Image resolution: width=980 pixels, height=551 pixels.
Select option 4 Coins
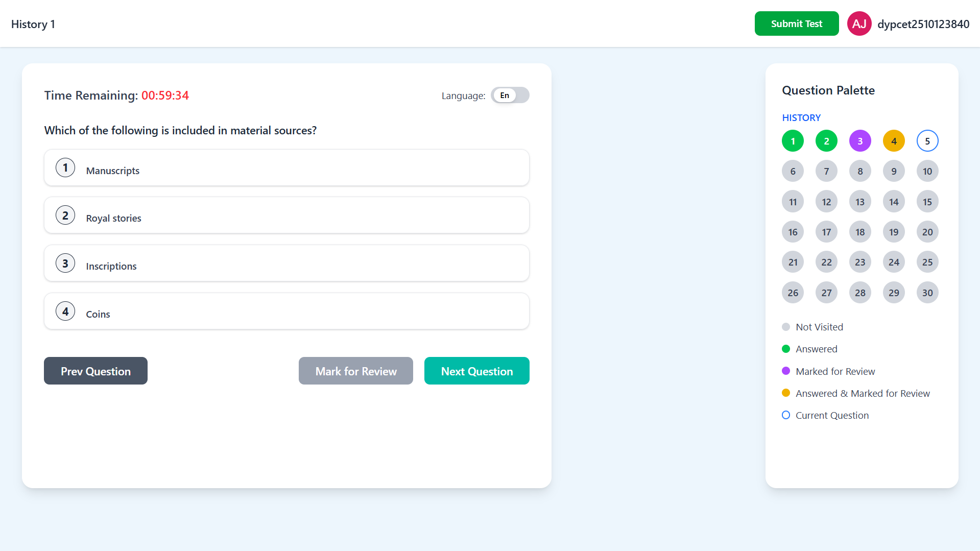[286, 312]
